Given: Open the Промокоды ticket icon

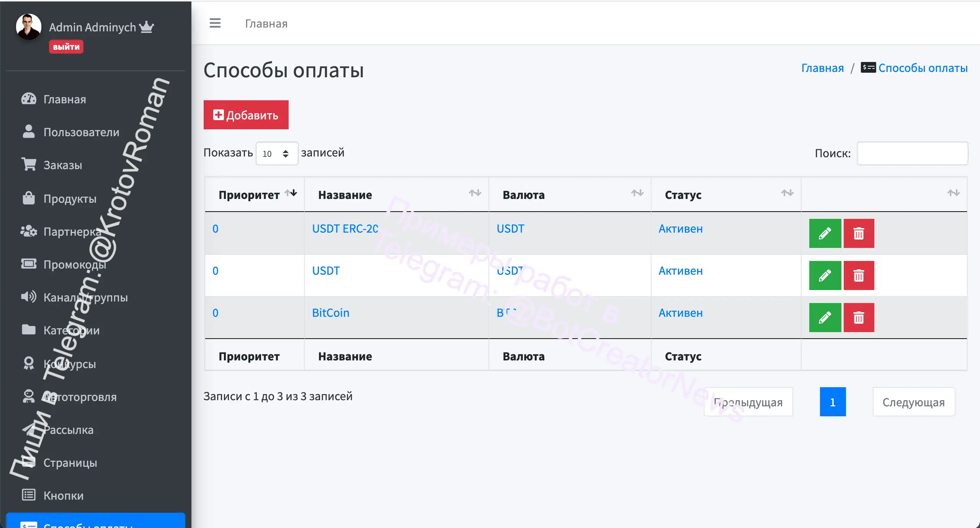Looking at the screenshot, I should point(29,264).
